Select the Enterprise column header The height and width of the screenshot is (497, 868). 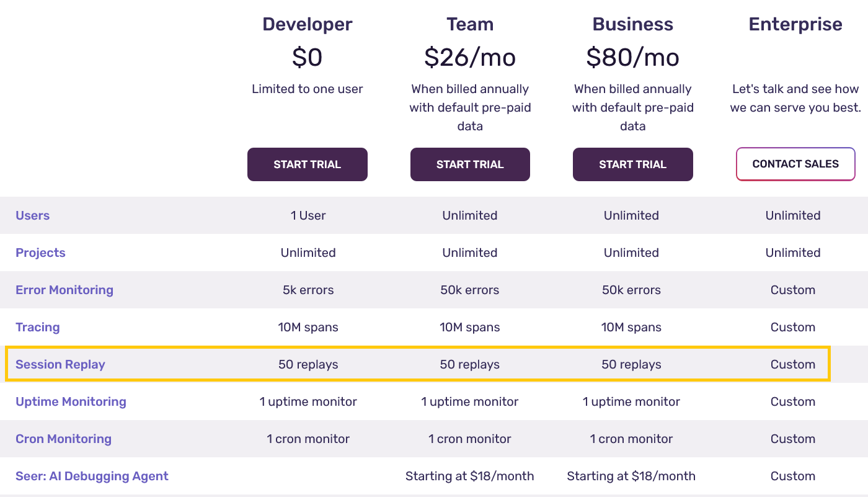tap(795, 24)
